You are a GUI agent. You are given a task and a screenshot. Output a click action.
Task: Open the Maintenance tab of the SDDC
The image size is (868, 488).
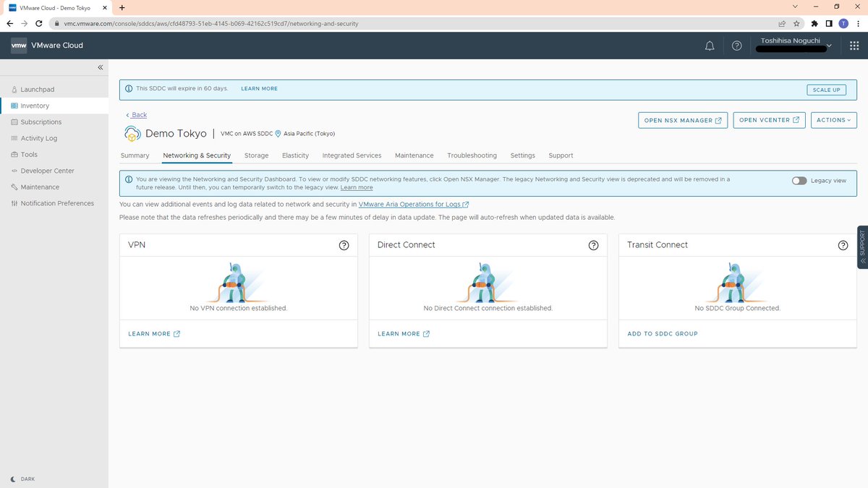coord(414,155)
